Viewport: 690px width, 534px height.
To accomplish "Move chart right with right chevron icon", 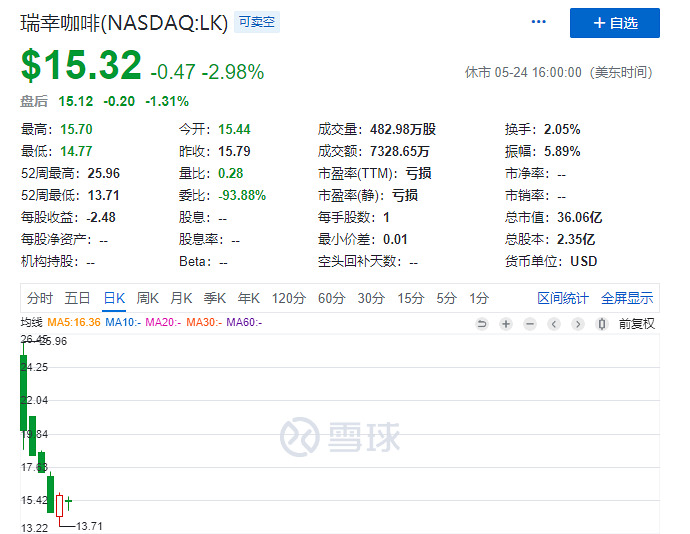I will click(578, 324).
